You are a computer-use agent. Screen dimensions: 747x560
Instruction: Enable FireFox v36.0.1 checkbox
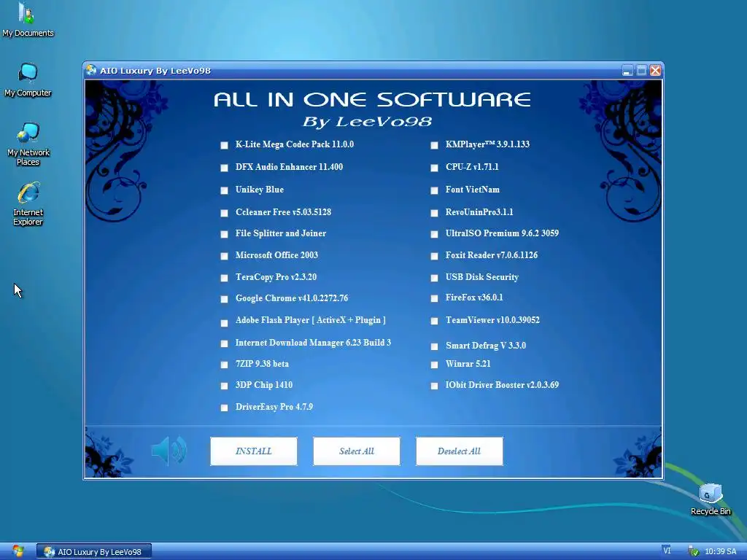[x=434, y=298]
